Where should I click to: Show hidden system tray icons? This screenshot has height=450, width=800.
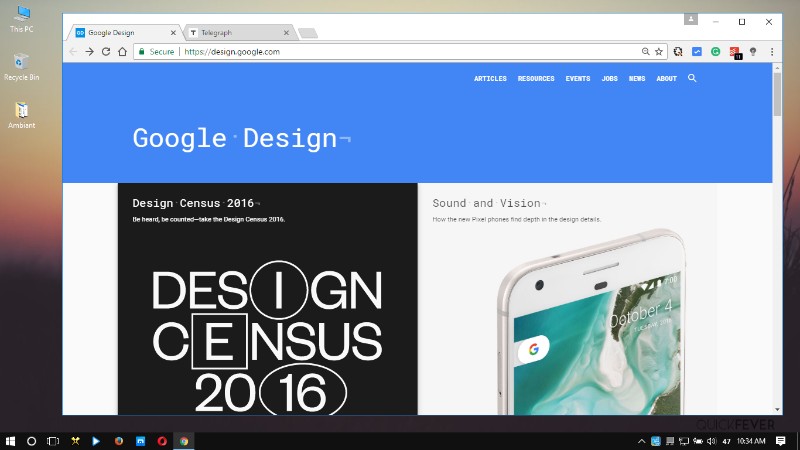641,441
